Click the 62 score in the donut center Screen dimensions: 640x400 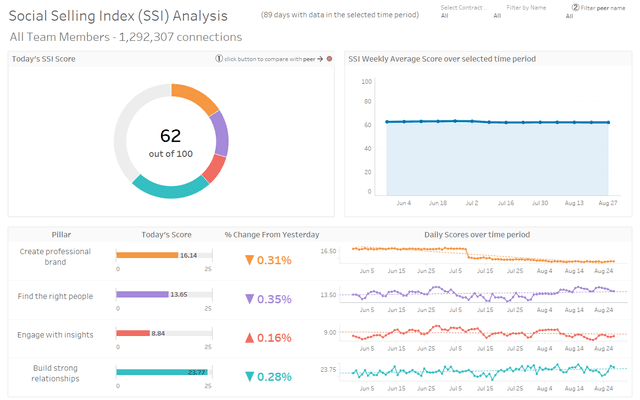(x=170, y=134)
